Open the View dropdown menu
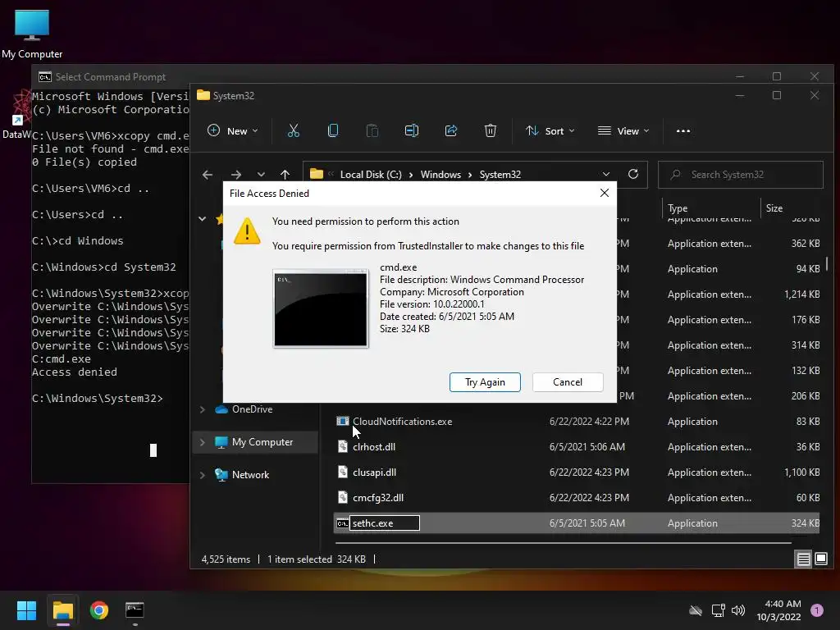840x630 pixels. coord(623,130)
